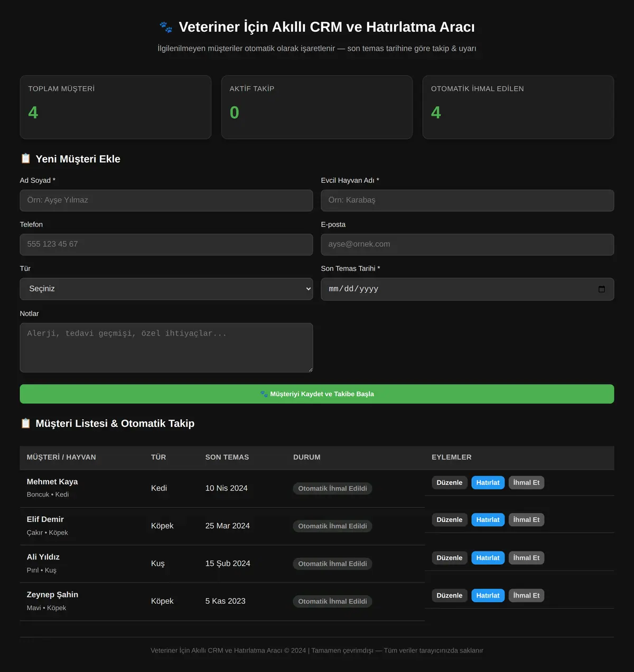The height and width of the screenshot is (672, 634).
Task: Click the clipboard icon beside Müşteri Listesi
Action: click(25, 423)
